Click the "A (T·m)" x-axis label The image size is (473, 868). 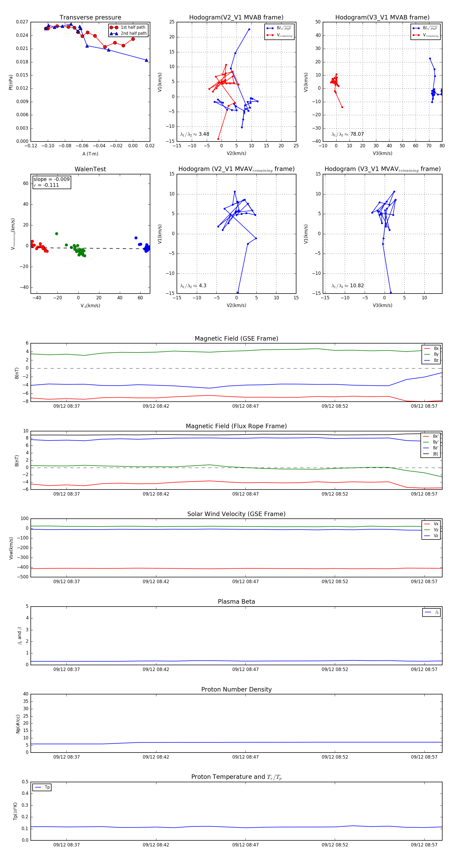pyautogui.click(x=90, y=154)
